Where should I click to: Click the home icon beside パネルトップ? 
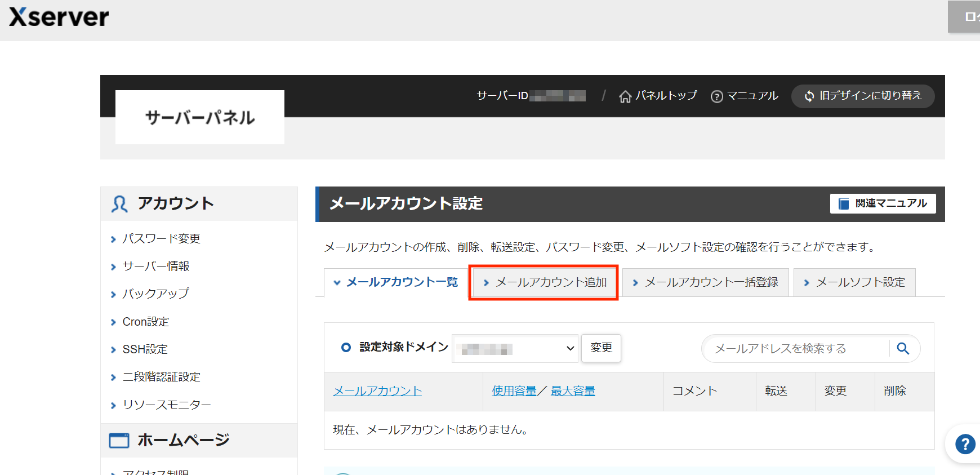coord(625,96)
